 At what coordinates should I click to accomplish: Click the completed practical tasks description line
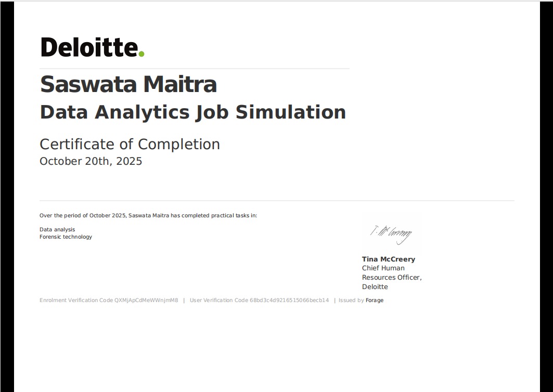[x=149, y=215]
